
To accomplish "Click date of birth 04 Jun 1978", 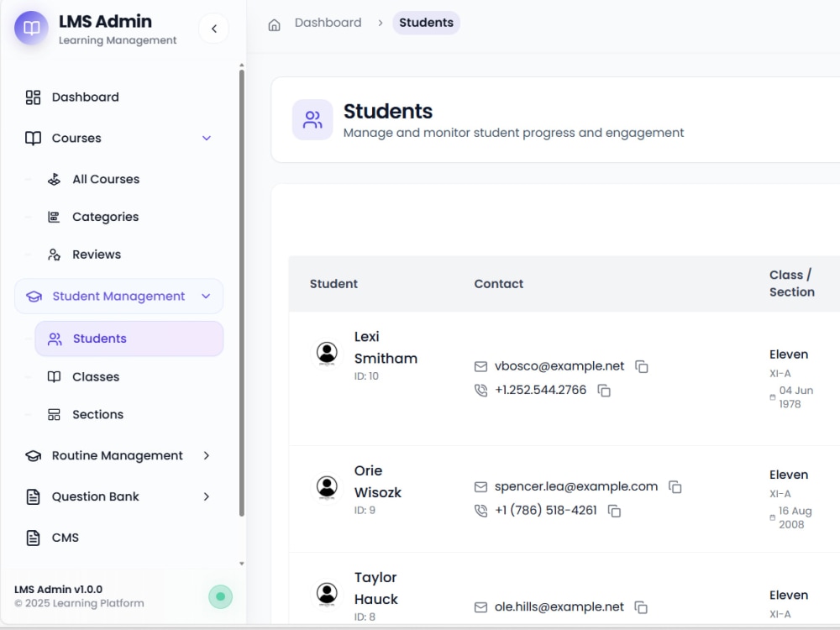I will [x=795, y=397].
